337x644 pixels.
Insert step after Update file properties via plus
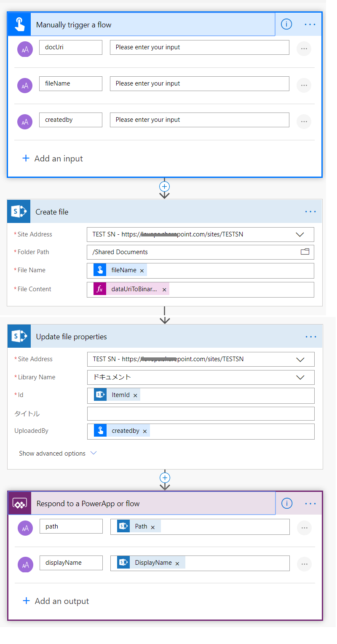(165, 478)
